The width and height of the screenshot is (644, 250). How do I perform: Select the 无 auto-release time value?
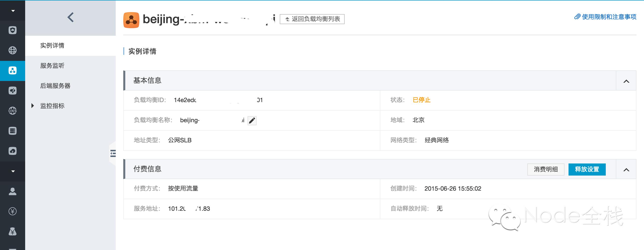coord(439,209)
